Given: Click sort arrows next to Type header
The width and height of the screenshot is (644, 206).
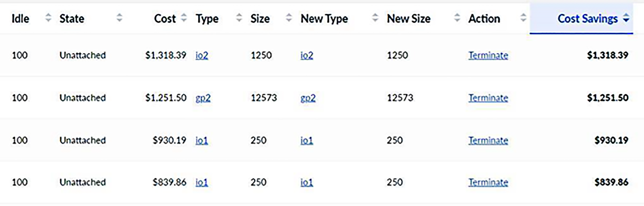Looking at the screenshot, I should click(x=239, y=18).
